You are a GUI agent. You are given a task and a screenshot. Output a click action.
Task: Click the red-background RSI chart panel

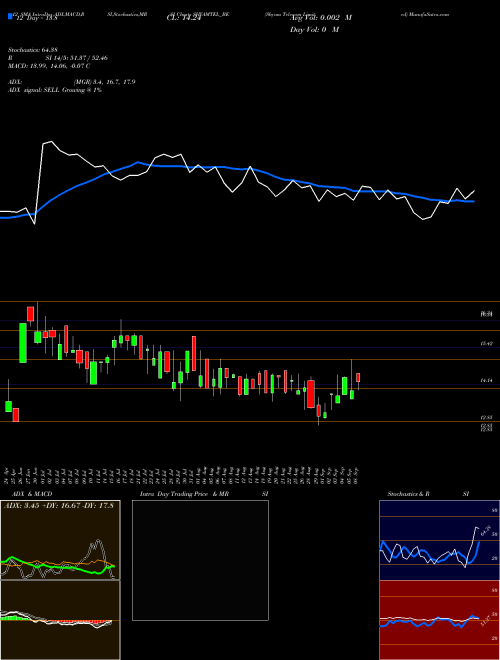point(439,620)
